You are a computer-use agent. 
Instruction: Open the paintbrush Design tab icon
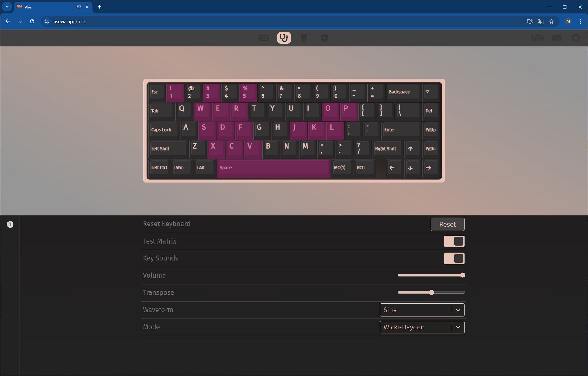(x=304, y=38)
